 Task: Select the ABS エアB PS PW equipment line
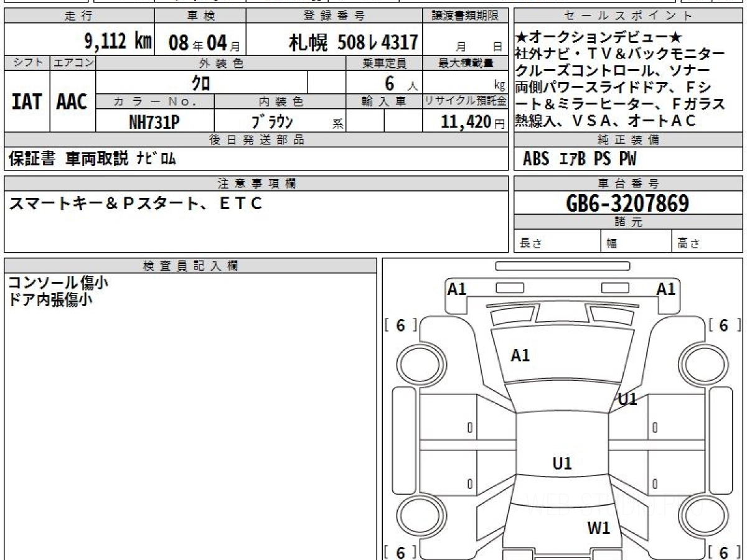pos(580,159)
